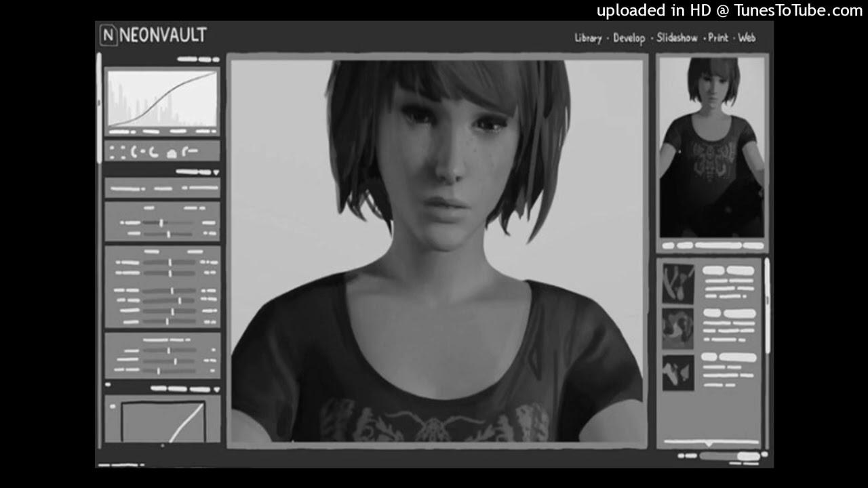Select the second preset thumbnail in right list

[x=678, y=329]
